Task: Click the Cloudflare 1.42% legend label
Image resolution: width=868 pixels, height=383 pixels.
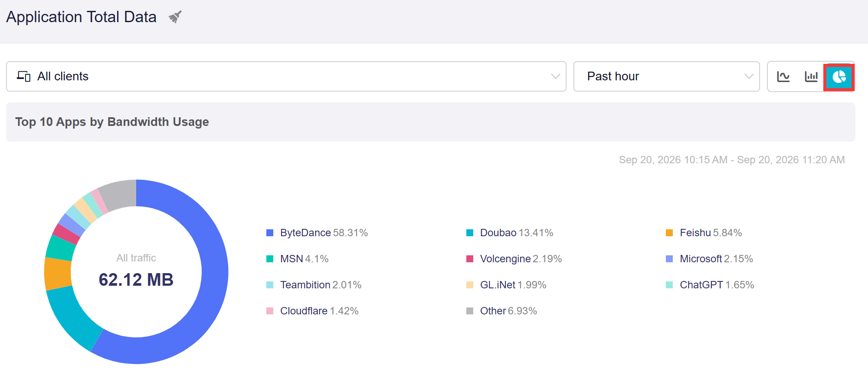Action: click(319, 311)
